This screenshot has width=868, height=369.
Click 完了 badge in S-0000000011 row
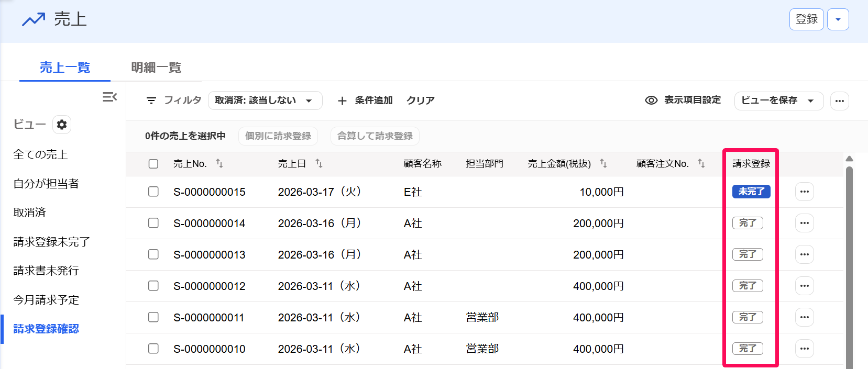(x=748, y=317)
